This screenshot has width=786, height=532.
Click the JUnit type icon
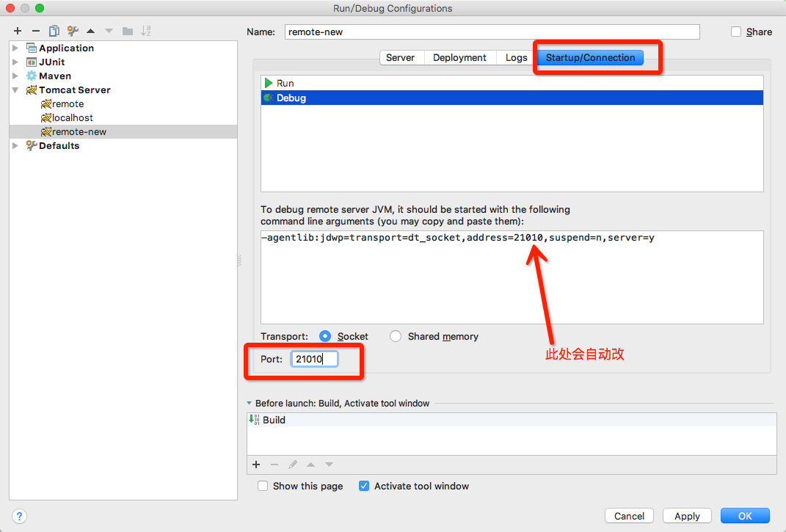click(x=32, y=62)
